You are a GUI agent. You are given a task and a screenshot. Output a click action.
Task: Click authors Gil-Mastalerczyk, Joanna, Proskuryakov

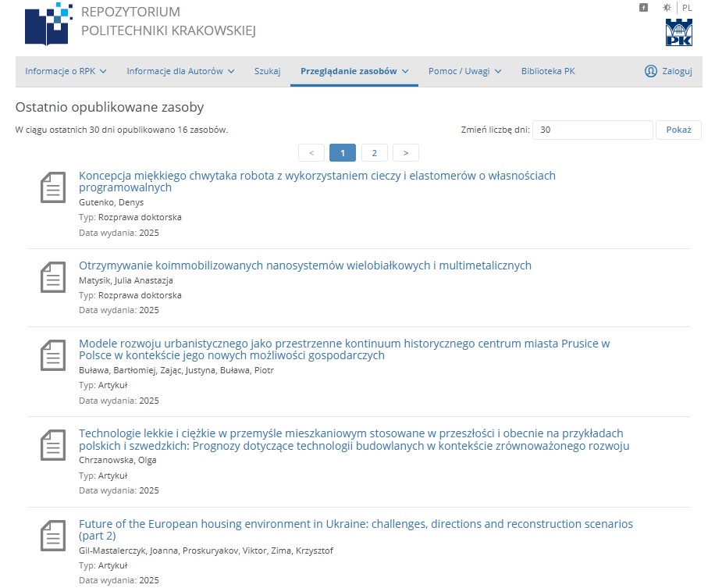[x=205, y=551]
